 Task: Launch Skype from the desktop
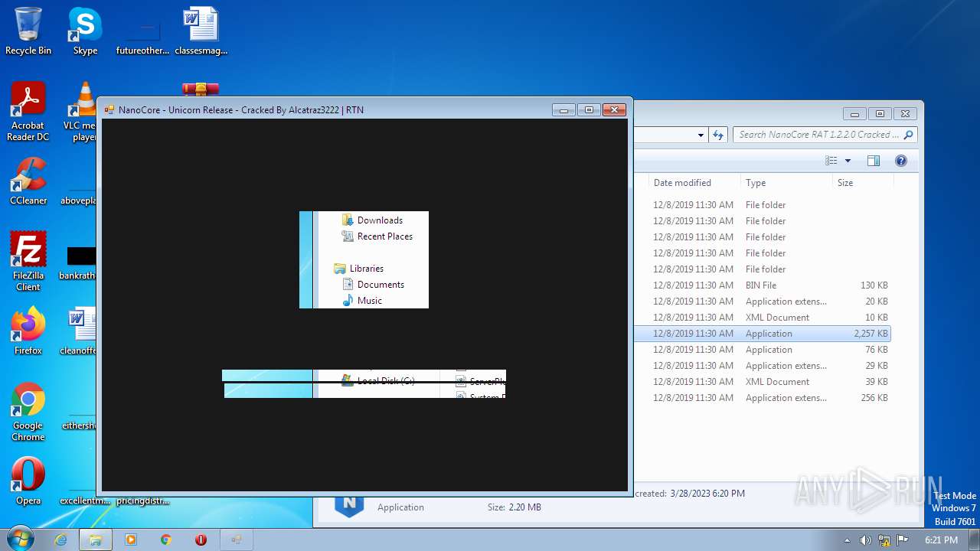(x=85, y=31)
